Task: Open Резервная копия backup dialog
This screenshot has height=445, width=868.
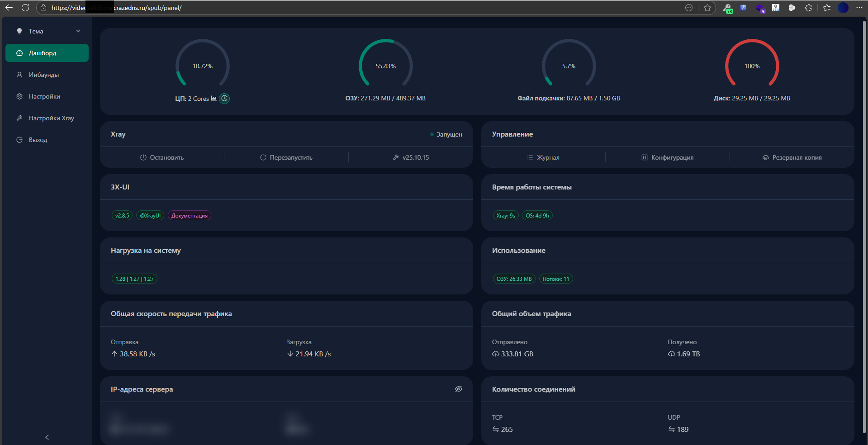Action: pyautogui.click(x=792, y=157)
